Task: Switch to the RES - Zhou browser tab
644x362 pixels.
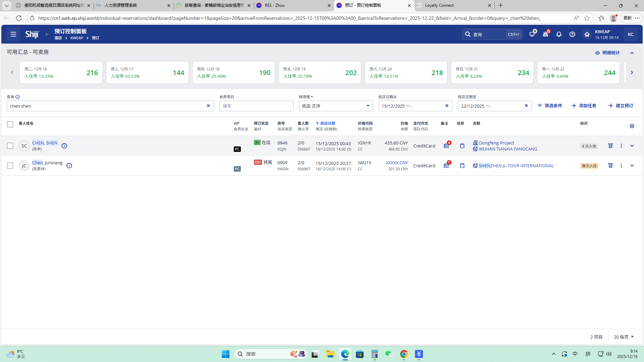Action: tap(292, 5)
